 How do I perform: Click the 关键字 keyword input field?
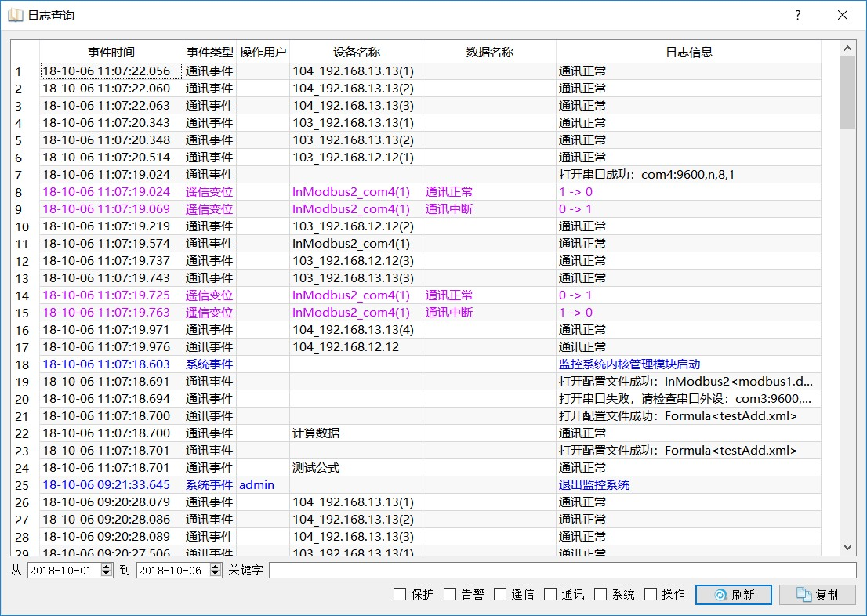tap(562, 571)
